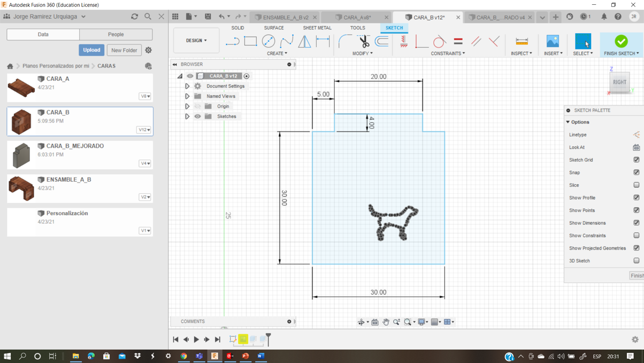Click the Upload button
The height and width of the screenshot is (363, 644).
(91, 50)
